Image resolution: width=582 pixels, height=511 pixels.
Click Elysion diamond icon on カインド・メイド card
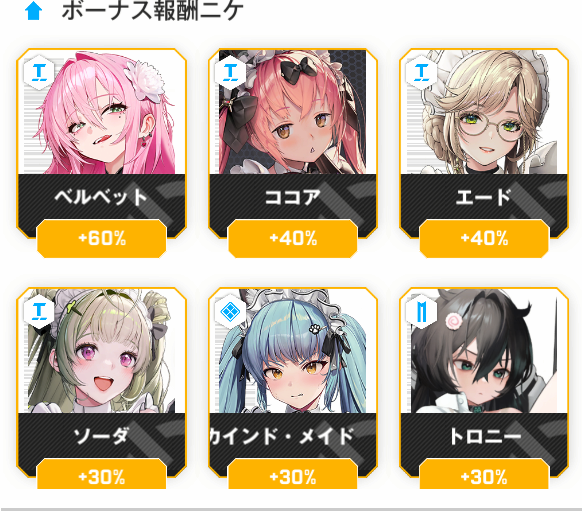[x=230, y=311]
